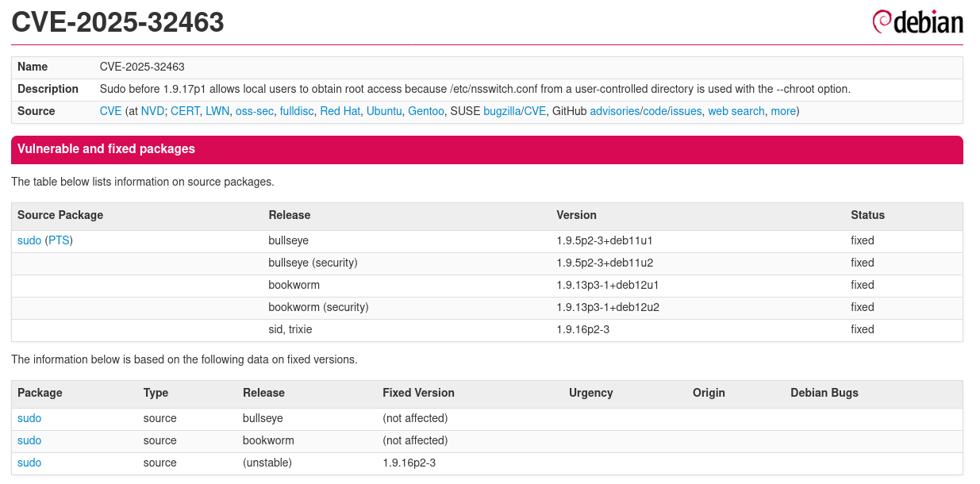
Task: Open the web search link
Action: pyautogui.click(x=736, y=111)
